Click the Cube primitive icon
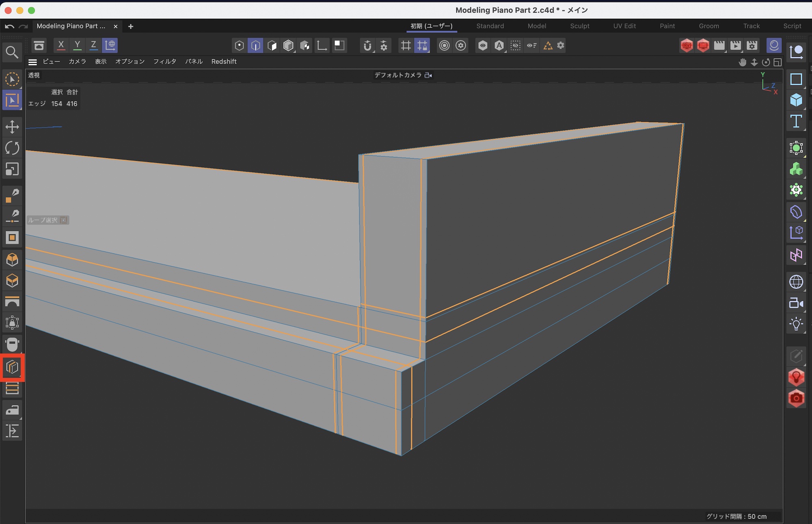The height and width of the screenshot is (524, 812). point(796,100)
